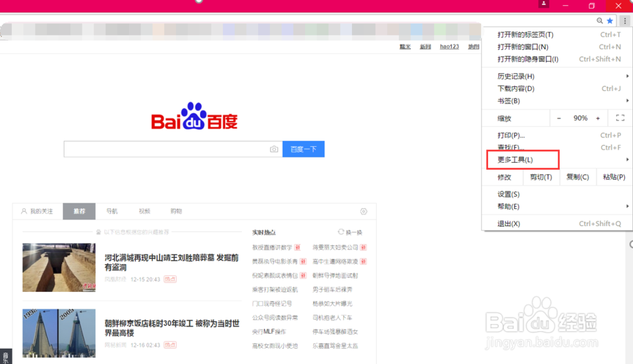The width and height of the screenshot is (633, 364).
Task: Click hot topic 朝鲜导弹地面试射
Action: (335, 275)
